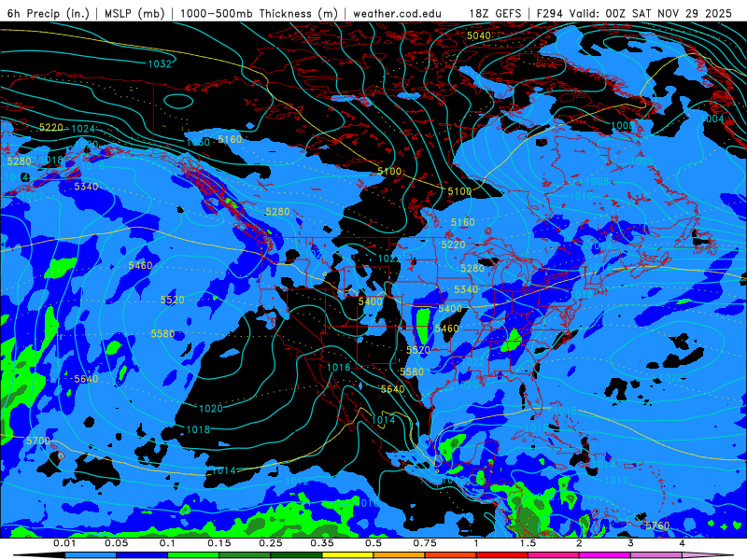The image size is (747, 560).
Task: Click the magenta 2–3 legend segment
Action: pos(605,555)
